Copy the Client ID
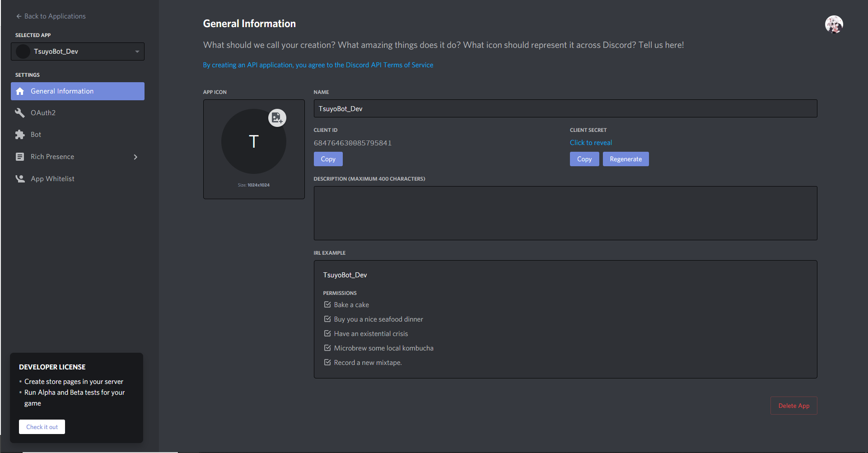Image resolution: width=868 pixels, height=453 pixels. (328, 159)
